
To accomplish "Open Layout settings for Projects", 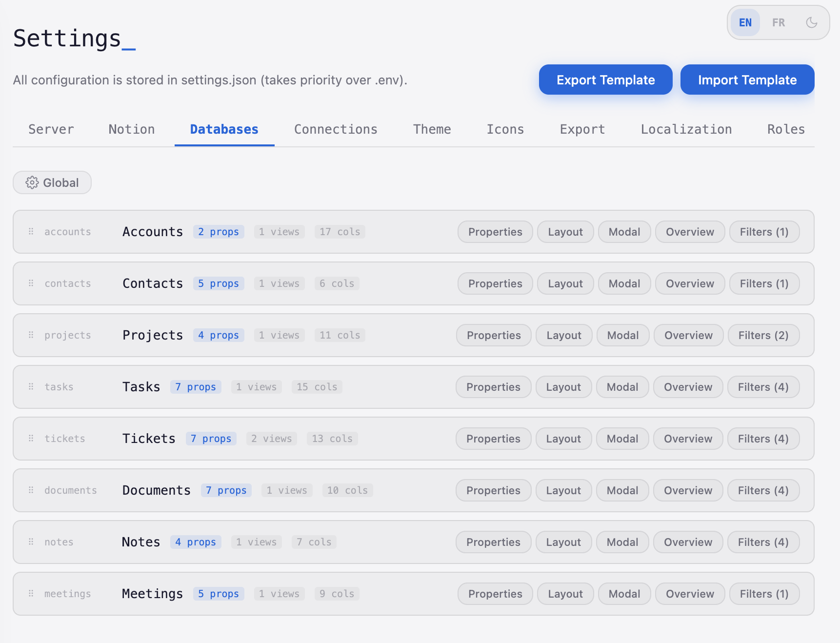I will [563, 335].
